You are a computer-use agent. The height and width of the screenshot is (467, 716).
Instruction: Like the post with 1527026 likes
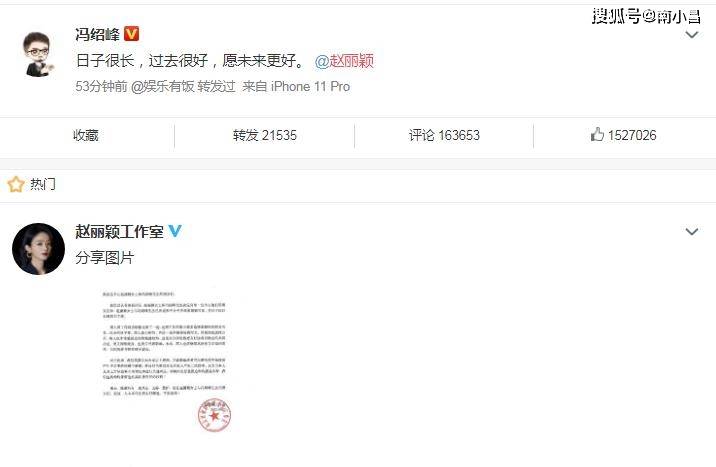(623, 135)
